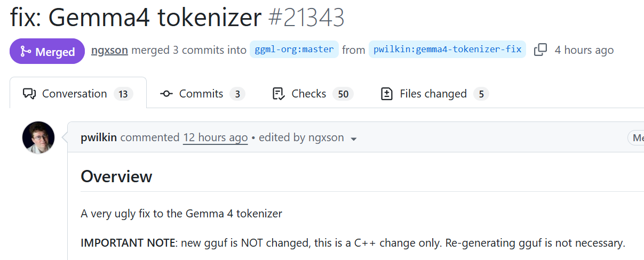Copy the head branch name
This screenshot has width=644, height=260.
pos(540,50)
